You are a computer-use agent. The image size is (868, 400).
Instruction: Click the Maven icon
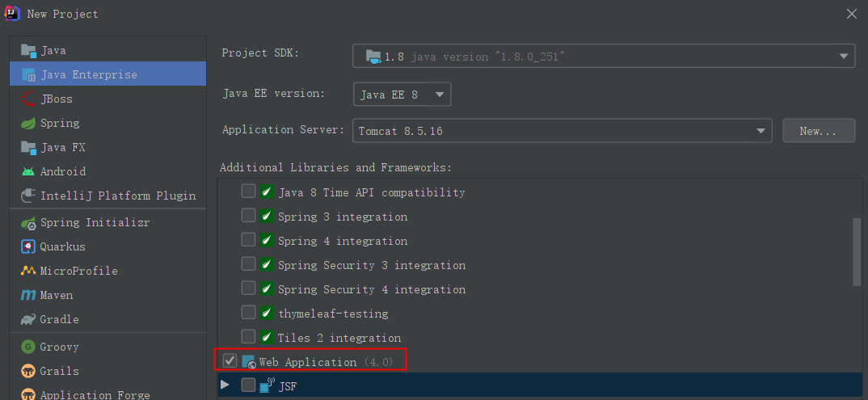28,295
